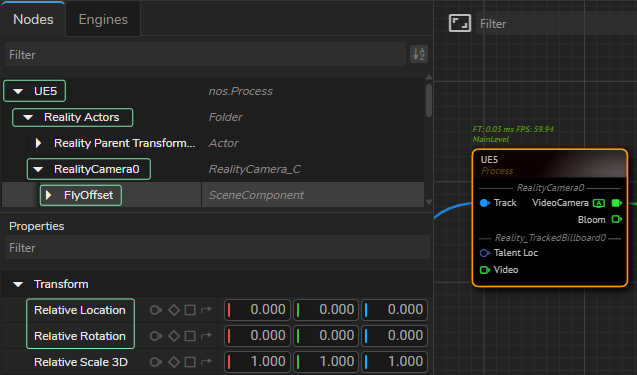637x375 pixels.
Task: Toggle the Talent Loc input pin
Action: tap(485, 253)
